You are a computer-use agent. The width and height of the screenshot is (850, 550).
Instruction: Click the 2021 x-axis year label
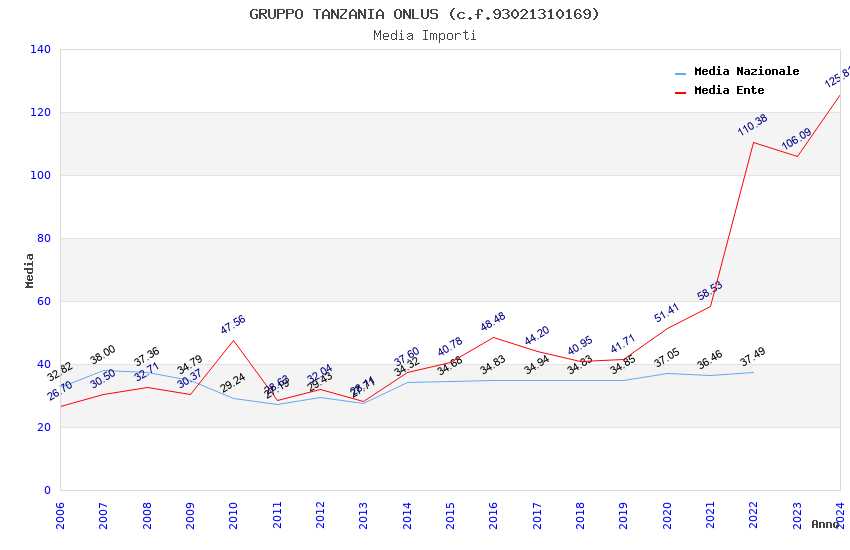[x=710, y=515]
